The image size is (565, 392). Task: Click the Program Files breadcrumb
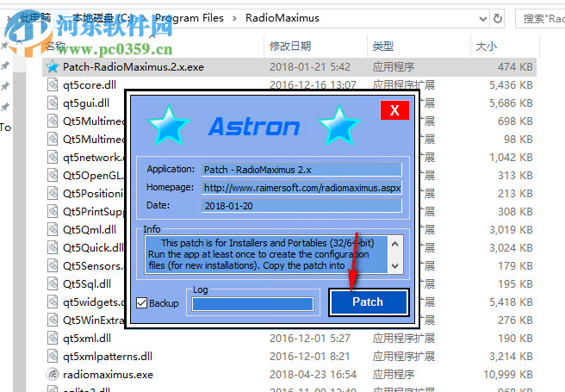point(189,18)
